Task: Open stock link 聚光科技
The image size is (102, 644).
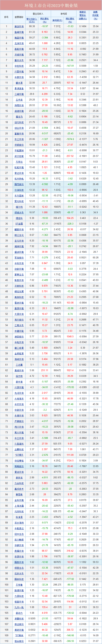Action: tap(19, 201)
